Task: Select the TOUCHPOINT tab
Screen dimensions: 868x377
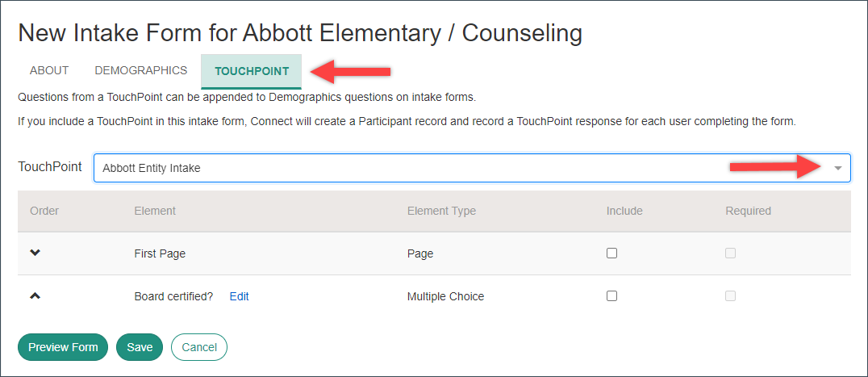Action: tap(252, 71)
